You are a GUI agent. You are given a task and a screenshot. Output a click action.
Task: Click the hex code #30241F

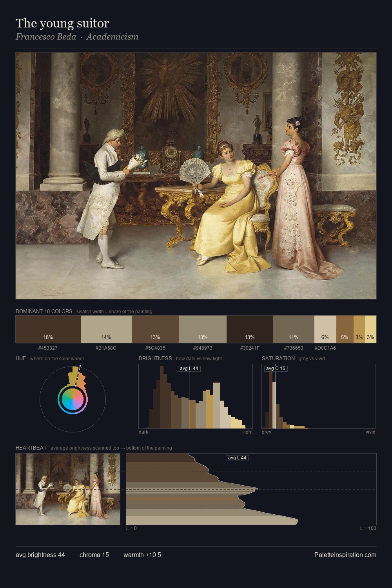(250, 348)
